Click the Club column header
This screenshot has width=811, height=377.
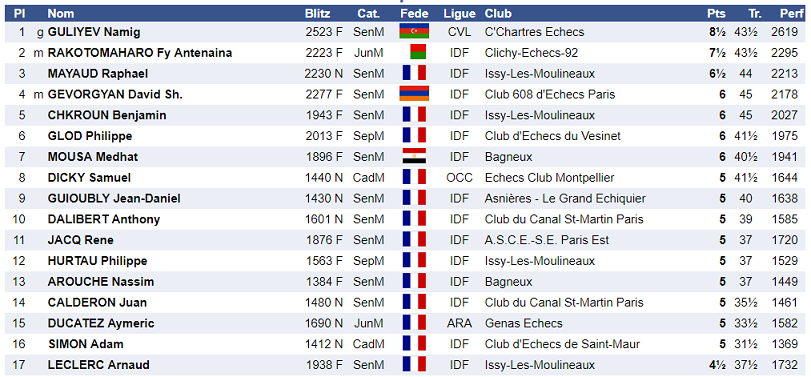[498, 13]
